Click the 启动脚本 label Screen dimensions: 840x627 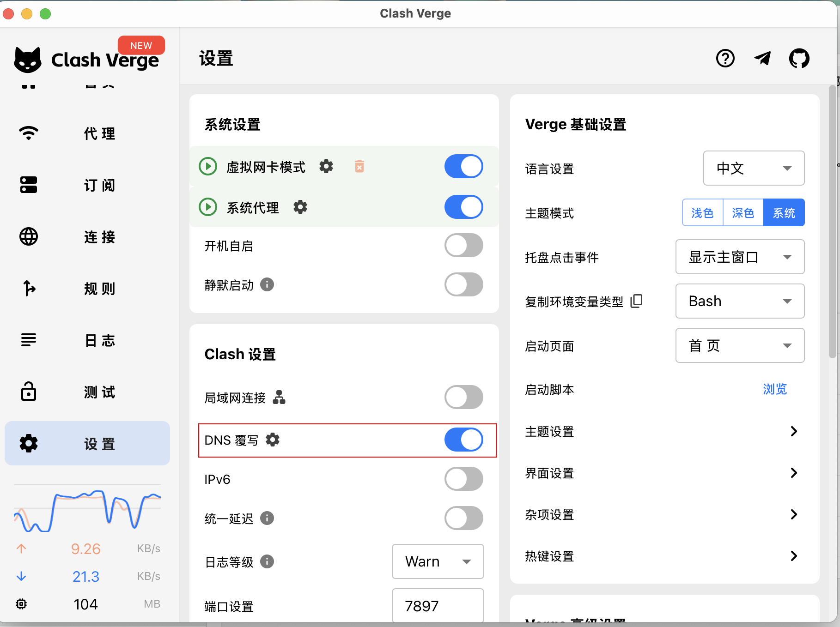coord(549,390)
